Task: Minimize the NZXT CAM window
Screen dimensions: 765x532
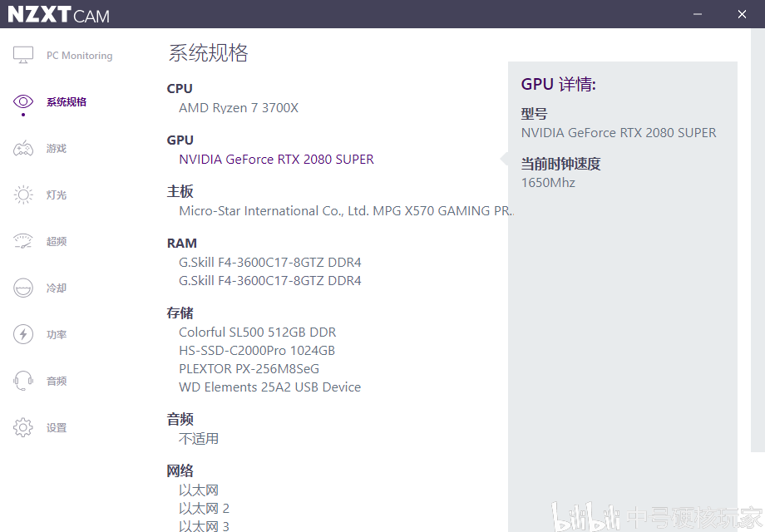Action: (x=698, y=14)
